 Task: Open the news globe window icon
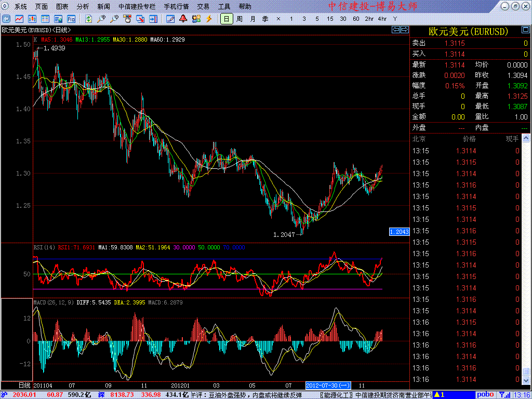(58, 19)
